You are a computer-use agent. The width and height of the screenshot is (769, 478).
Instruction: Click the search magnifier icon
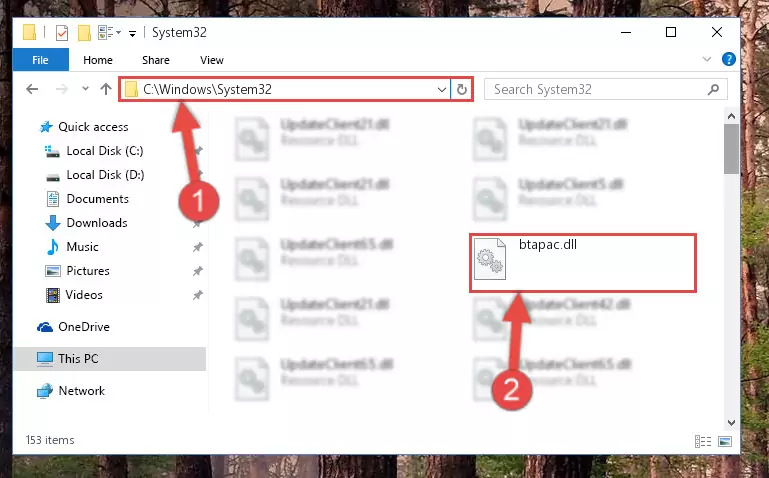(x=713, y=89)
